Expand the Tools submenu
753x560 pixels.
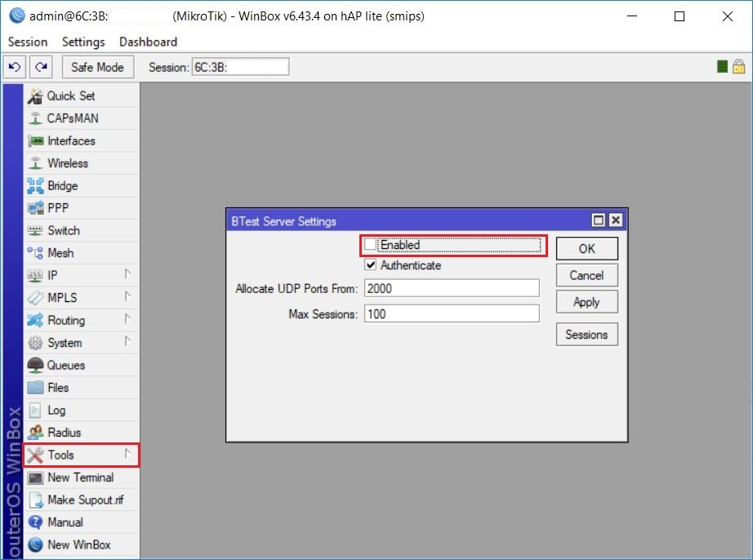click(81, 455)
